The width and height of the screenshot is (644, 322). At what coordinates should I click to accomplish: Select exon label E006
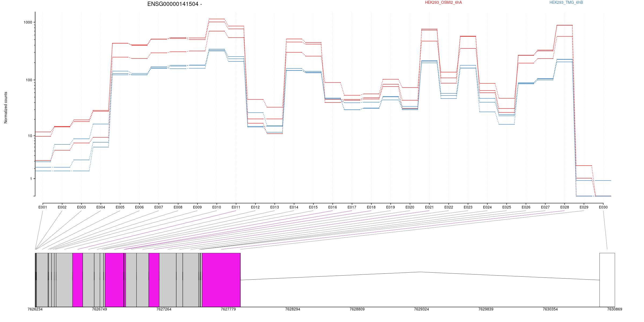139,207
